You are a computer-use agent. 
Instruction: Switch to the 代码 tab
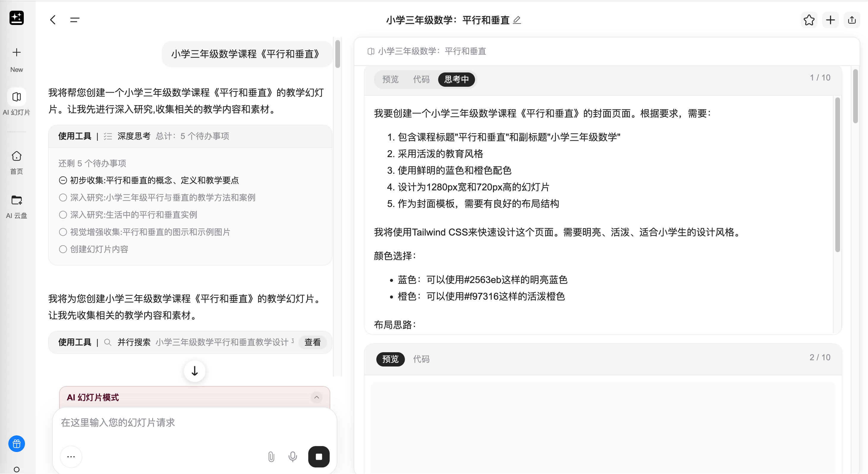click(x=421, y=80)
